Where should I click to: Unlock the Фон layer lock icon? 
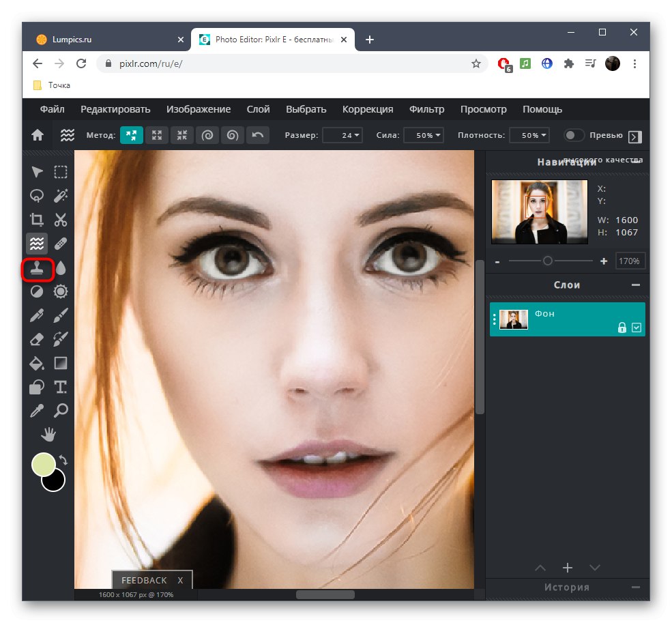[x=622, y=328]
